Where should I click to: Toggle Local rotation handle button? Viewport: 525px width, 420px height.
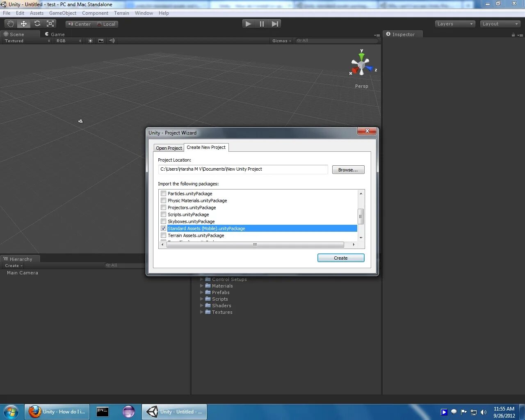[106, 24]
